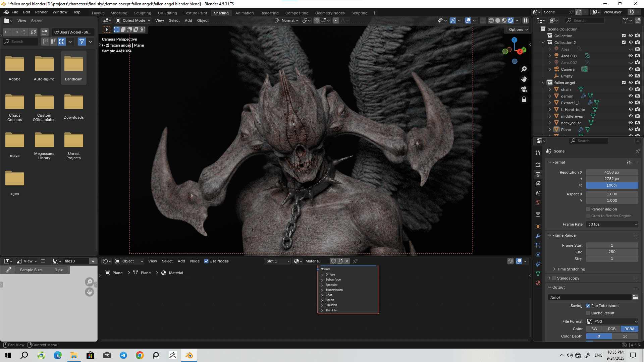Adjust the resolution percentage 100% slider

612,185
